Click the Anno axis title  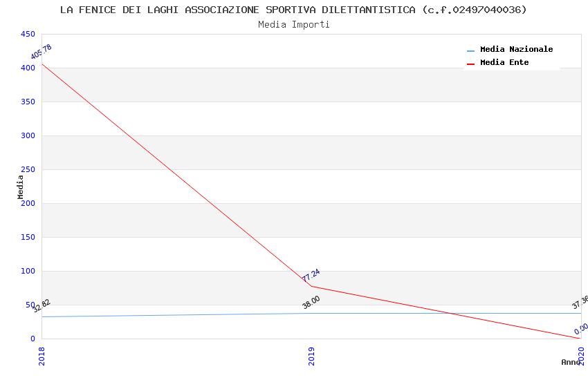(571, 362)
